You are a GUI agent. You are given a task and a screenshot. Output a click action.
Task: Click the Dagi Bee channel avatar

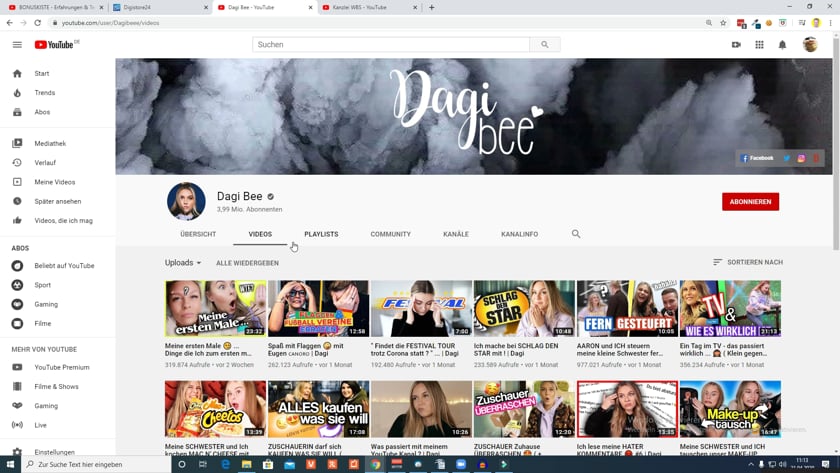point(186,201)
